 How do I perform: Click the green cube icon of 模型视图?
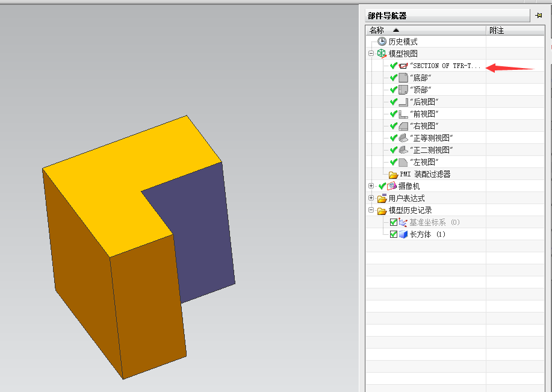coord(382,53)
